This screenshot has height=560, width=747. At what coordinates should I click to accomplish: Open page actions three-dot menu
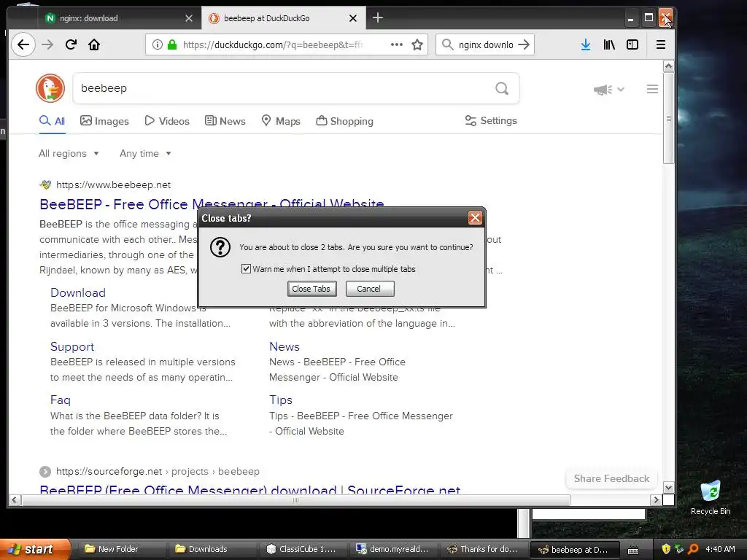pyautogui.click(x=396, y=44)
